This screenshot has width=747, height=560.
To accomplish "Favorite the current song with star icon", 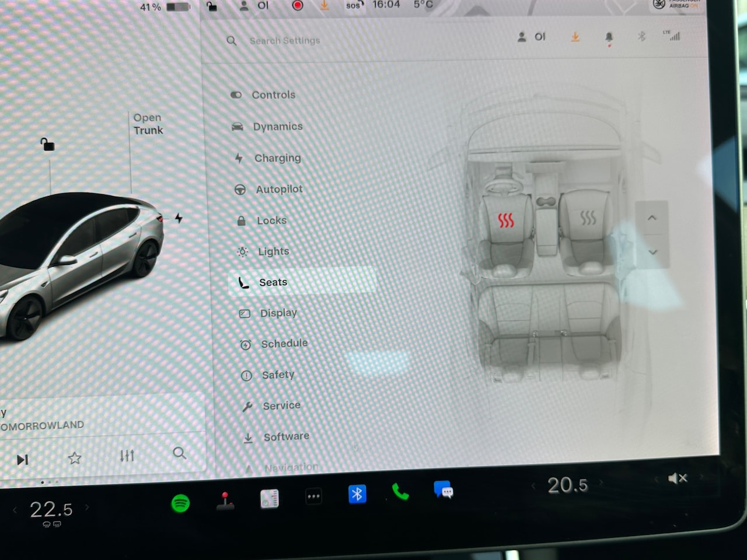I will (75, 458).
